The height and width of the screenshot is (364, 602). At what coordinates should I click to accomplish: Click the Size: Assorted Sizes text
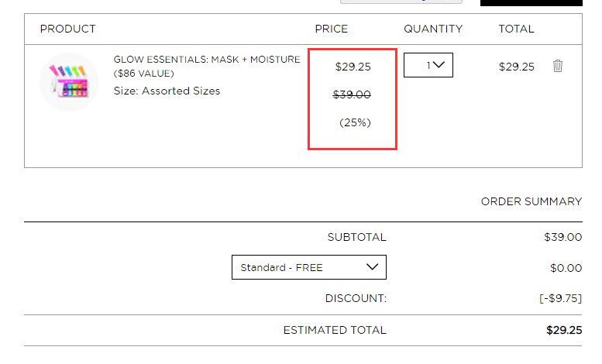click(x=167, y=91)
